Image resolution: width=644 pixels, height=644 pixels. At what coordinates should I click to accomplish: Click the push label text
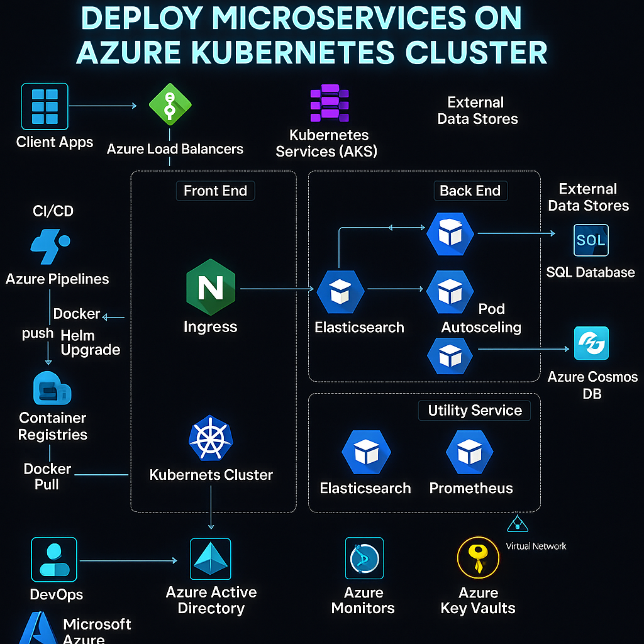tap(37, 333)
